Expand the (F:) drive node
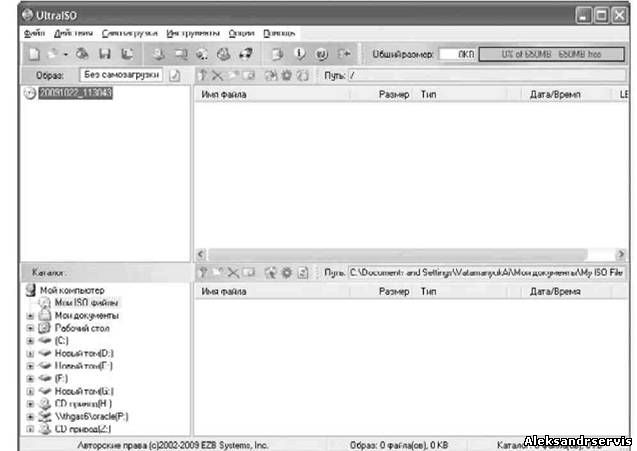The width and height of the screenshot is (637, 451). coord(30,379)
